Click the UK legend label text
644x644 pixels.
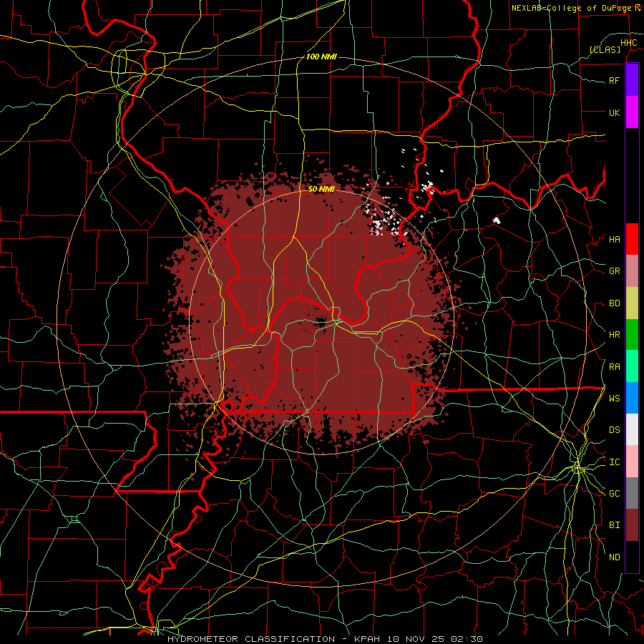[x=615, y=113]
